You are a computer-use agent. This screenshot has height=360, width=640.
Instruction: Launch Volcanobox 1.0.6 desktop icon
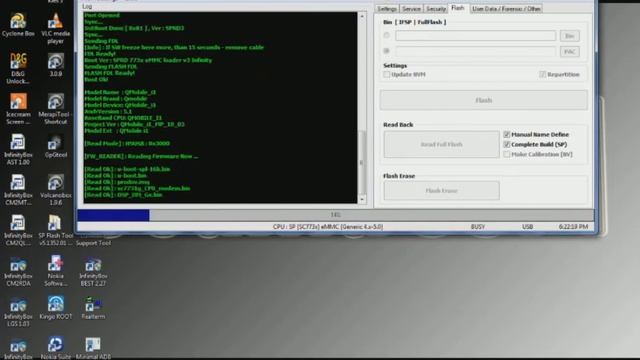coord(56,189)
